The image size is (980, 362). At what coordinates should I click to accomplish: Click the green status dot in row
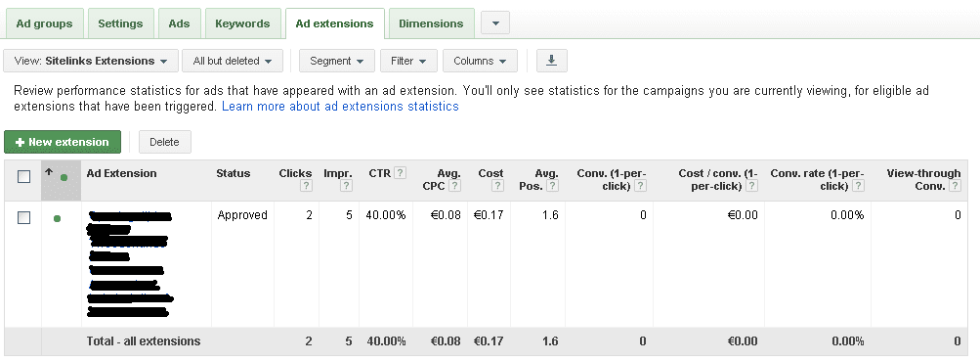pyautogui.click(x=57, y=218)
